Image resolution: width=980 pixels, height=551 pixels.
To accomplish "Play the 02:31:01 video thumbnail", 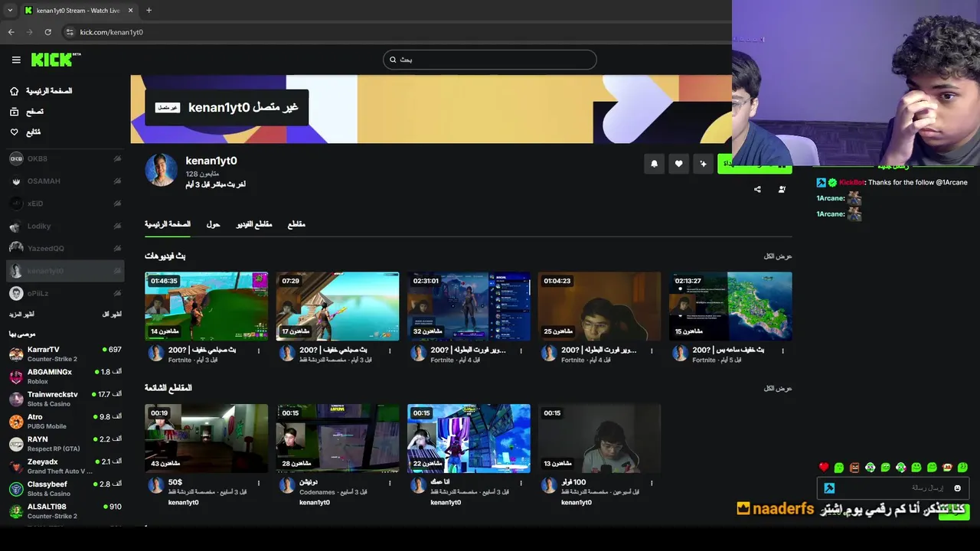I will click(x=469, y=306).
